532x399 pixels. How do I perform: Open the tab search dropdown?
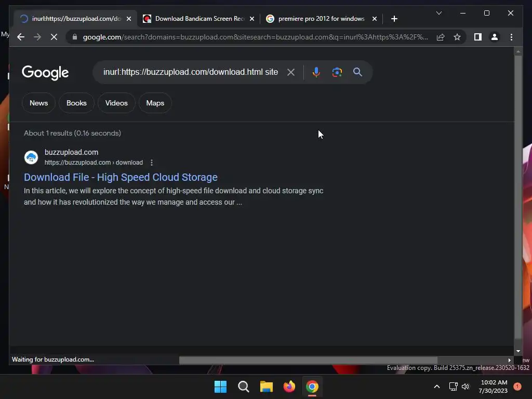coord(438,13)
